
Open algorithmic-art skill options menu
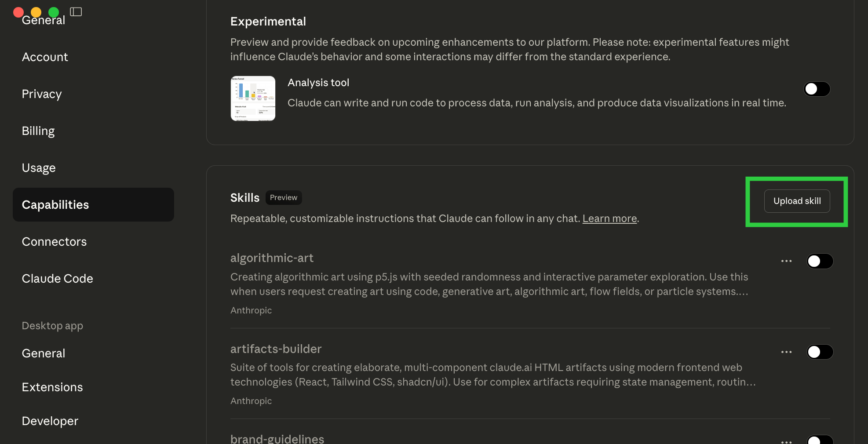point(786,261)
